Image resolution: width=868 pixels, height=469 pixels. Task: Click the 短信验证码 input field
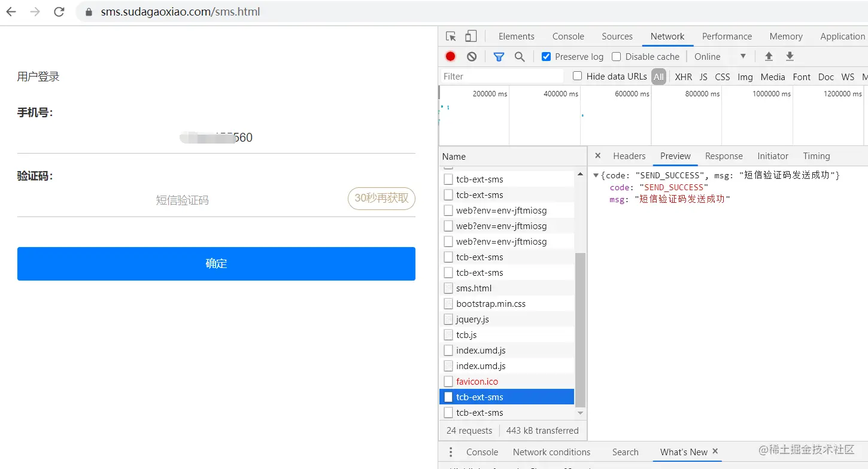tap(182, 200)
